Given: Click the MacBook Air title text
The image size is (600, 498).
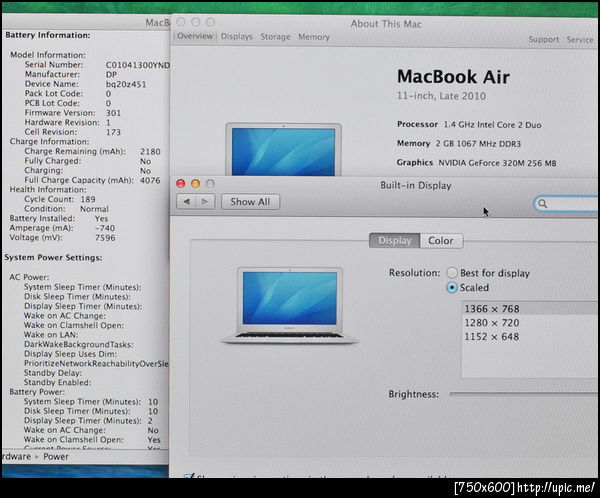Looking at the screenshot, I should 453,77.
